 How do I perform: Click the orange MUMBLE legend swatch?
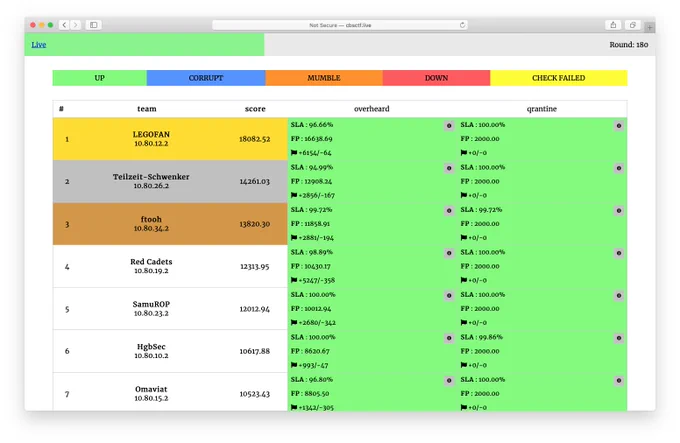(x=324, y=78)
